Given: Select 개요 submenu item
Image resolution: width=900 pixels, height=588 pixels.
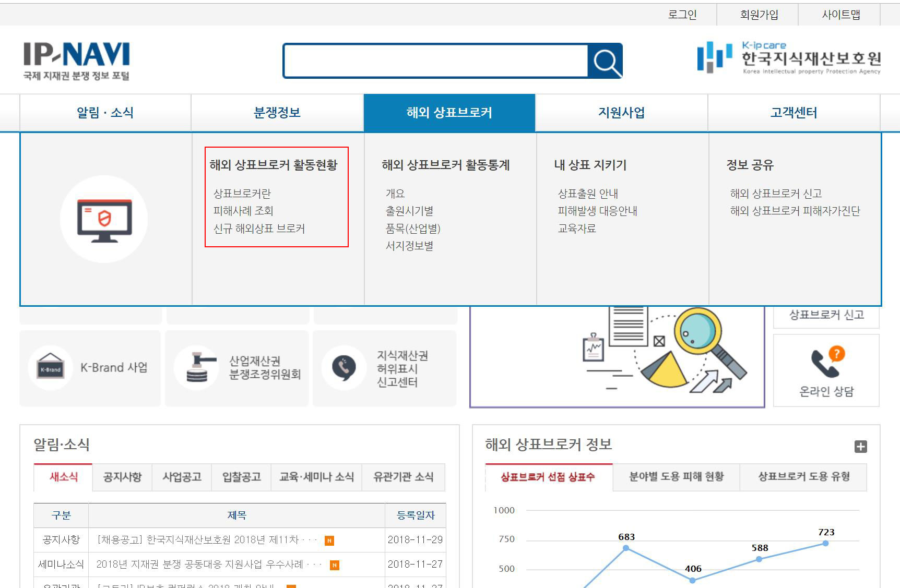Looking at the screenshot, I should click(x=395, y=194).
